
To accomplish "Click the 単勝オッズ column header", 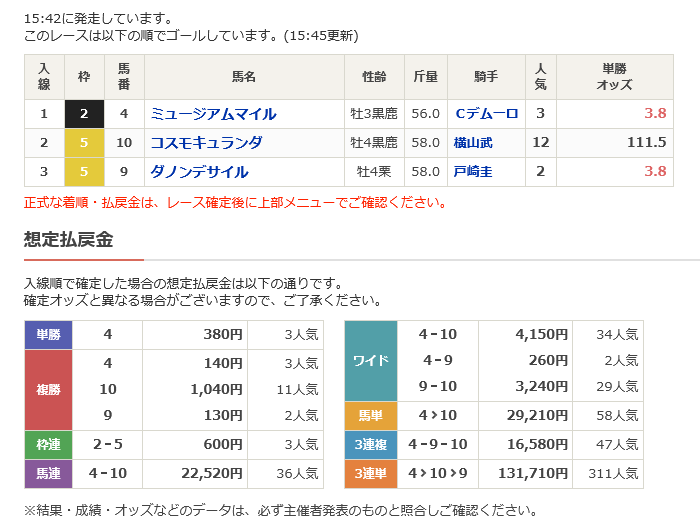I will (x=614, y=77).
